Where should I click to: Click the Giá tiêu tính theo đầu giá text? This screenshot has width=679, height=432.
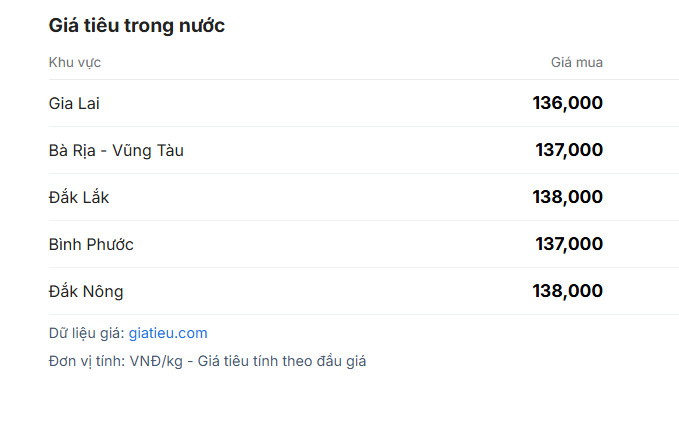pyautogui.click(x=282, y=361)
